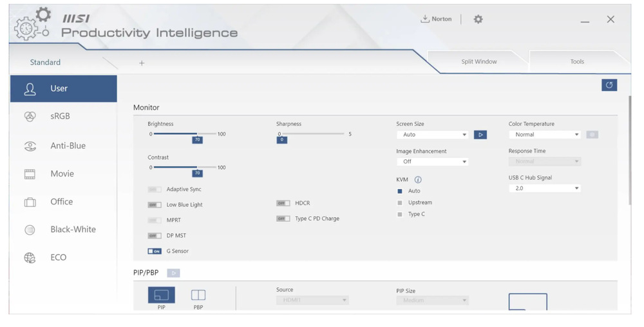The height and width of the screenshot is (327, 644).
Task: Click the Monitor section heading
Action: click(x=146, y=107)
